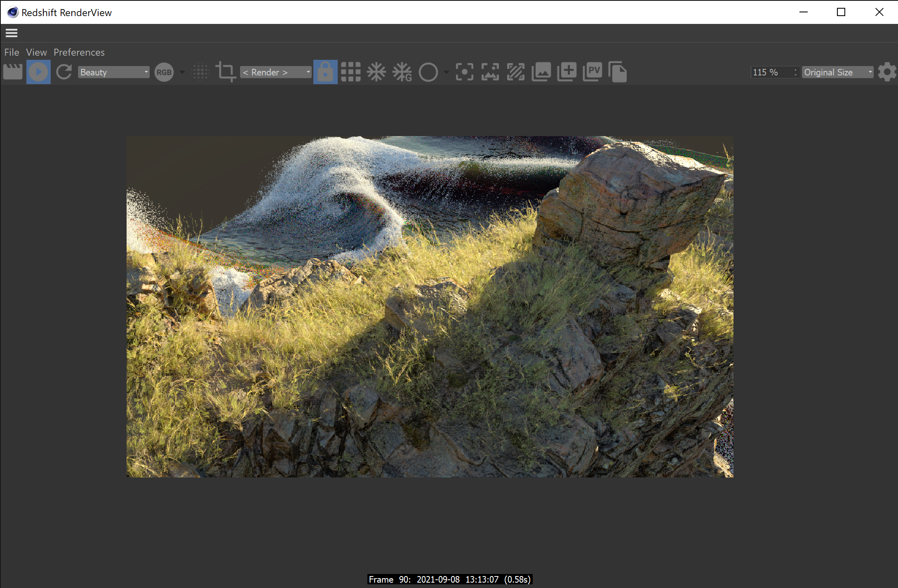The width and height of the screenshot is (898, 588).
Task: Toggle the camera lock icon
Action: click(325, 72)
